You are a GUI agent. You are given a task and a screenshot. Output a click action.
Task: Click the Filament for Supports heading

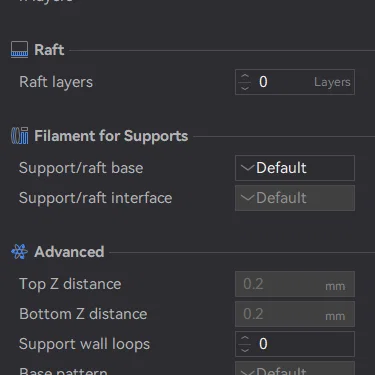point(111,136)
